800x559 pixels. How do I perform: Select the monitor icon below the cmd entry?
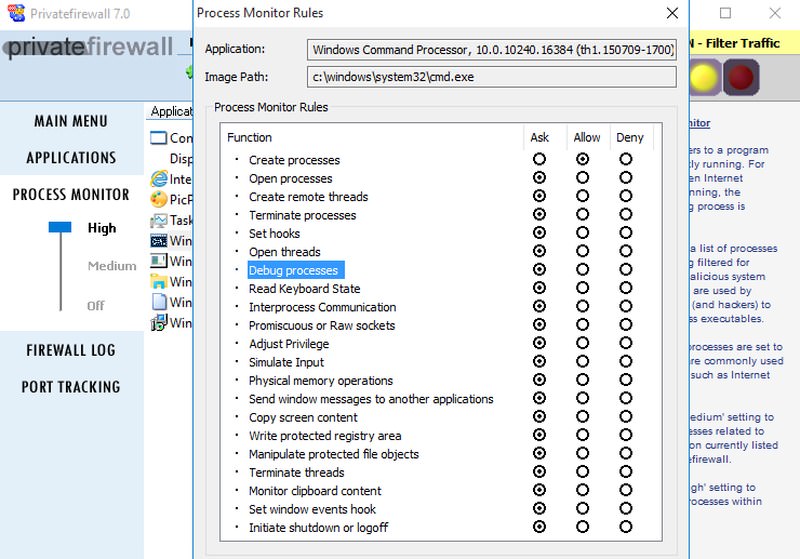click(159, 261)
